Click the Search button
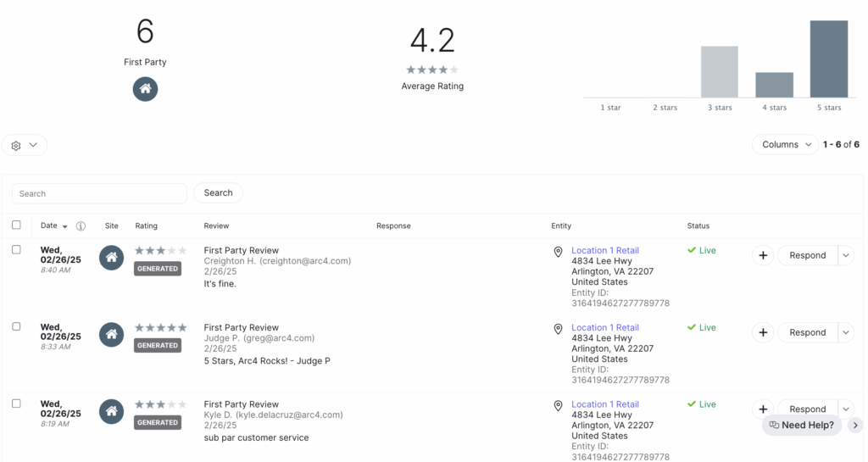This screenshot has width=868, height=462. (218, 192)
